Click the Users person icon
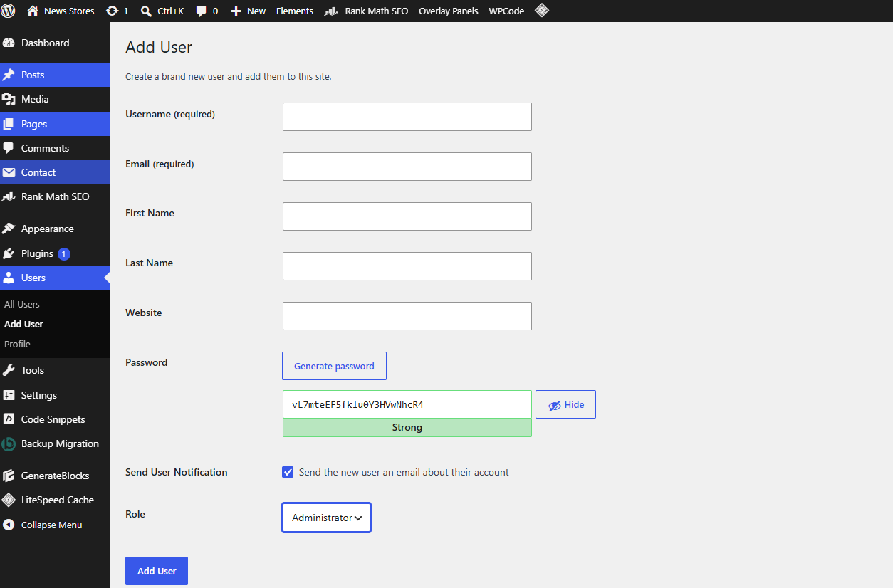 (9, 278)
